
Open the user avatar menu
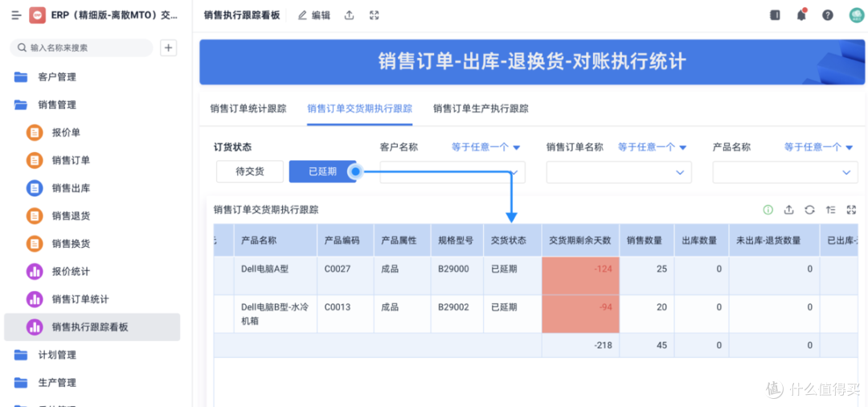tap(857, 15)
